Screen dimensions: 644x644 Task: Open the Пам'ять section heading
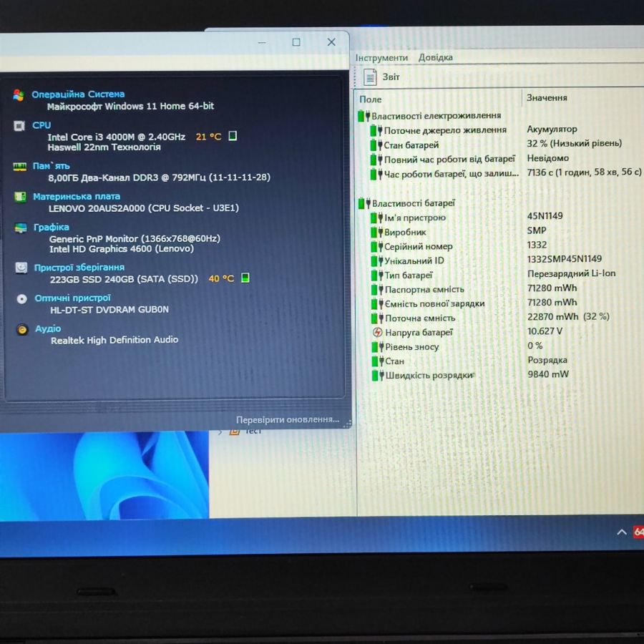click(x=52, y=166)
